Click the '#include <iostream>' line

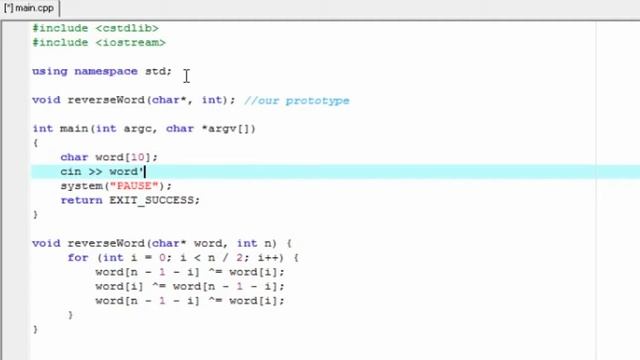click(x=99, y=42)
